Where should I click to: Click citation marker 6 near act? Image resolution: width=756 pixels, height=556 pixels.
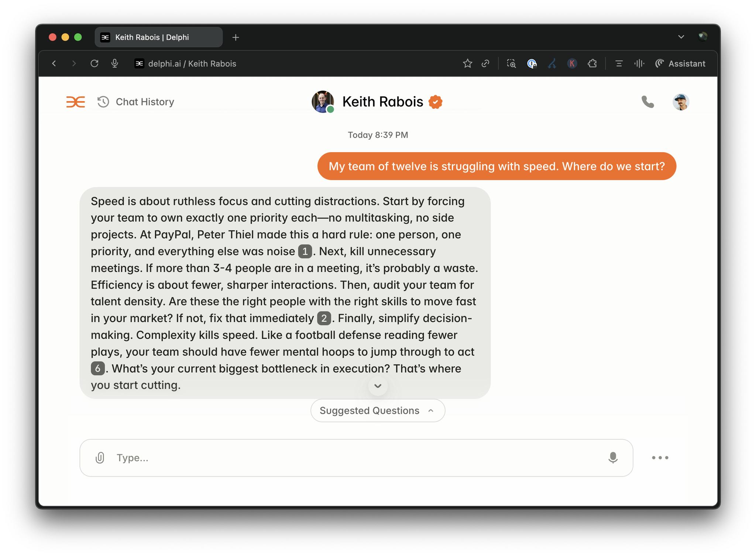coord(97,368)
